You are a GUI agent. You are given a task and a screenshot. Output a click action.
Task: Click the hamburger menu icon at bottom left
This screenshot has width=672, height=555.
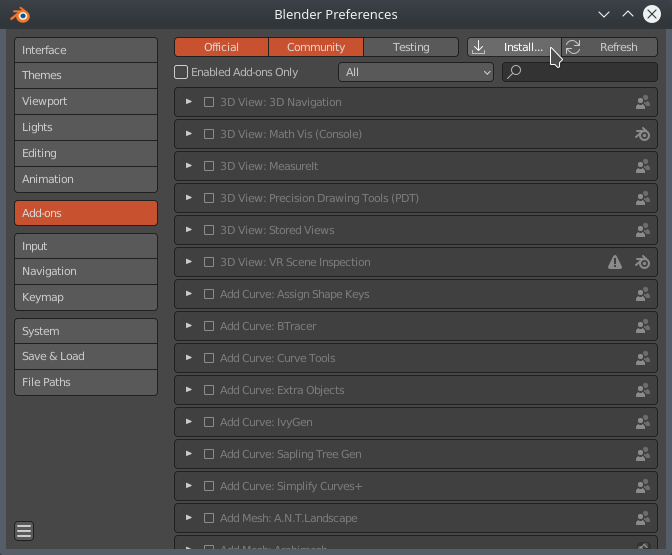(25, 531)
